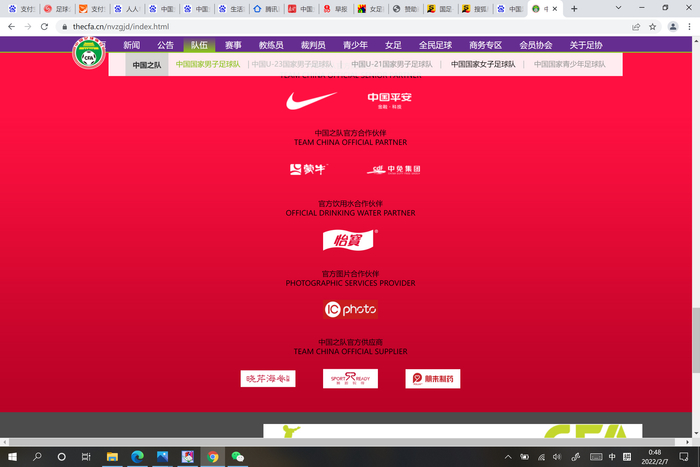Select the 女足 navigation item
This screenshot has height=467, width=700.
393,45
